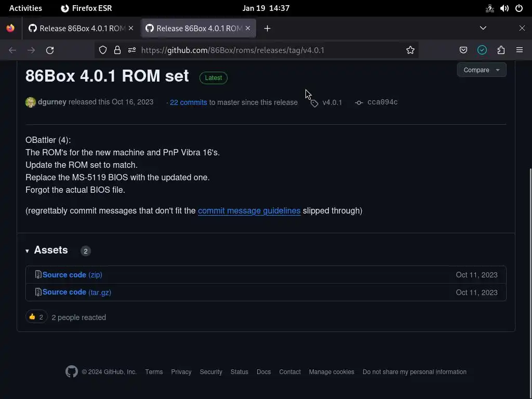Save page to Pocket
Screen dimensions: 532x399
coord(463,50)
